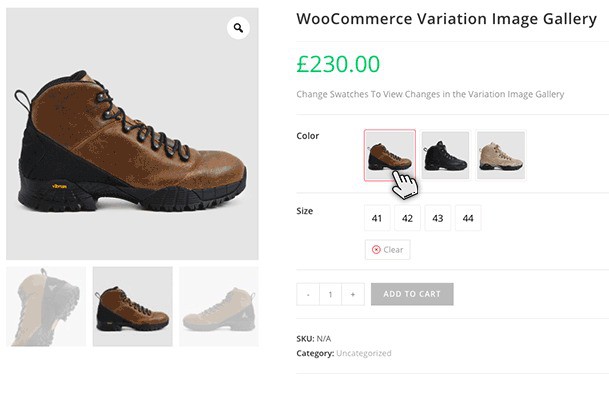Screen dimensions: 609x400
Task: Choose size 43
Action: (x=437, y=218)
